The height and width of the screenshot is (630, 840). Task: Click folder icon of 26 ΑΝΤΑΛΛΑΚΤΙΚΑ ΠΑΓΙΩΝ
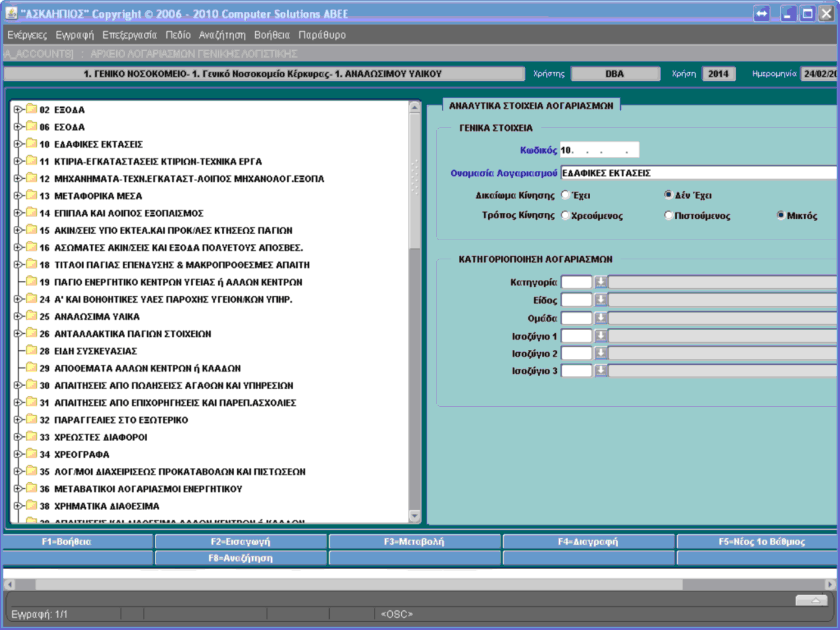[32, 333]
